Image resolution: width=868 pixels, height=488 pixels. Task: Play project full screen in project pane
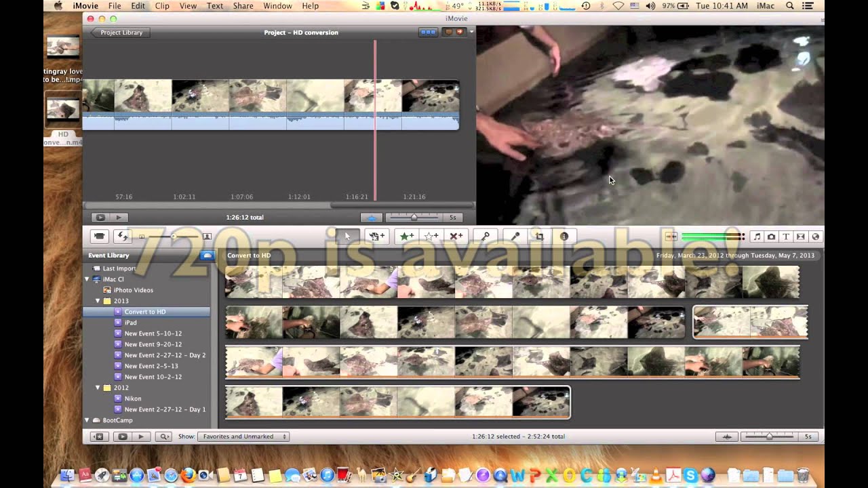click(x=100, y=218)
